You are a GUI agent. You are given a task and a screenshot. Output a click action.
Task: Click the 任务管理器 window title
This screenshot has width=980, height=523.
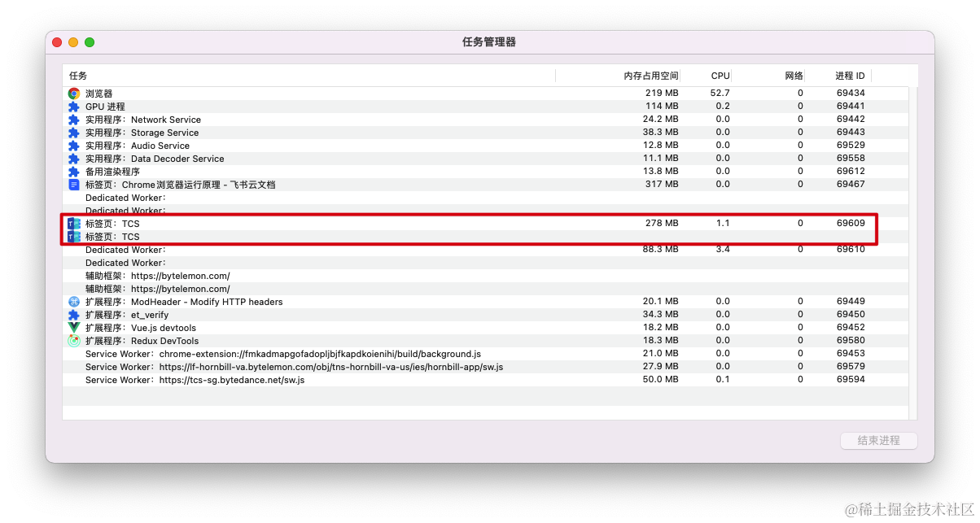click(489, 42)
